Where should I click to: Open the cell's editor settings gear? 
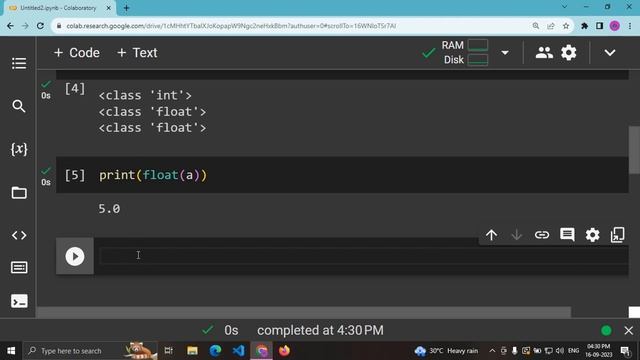click(592, 235)
